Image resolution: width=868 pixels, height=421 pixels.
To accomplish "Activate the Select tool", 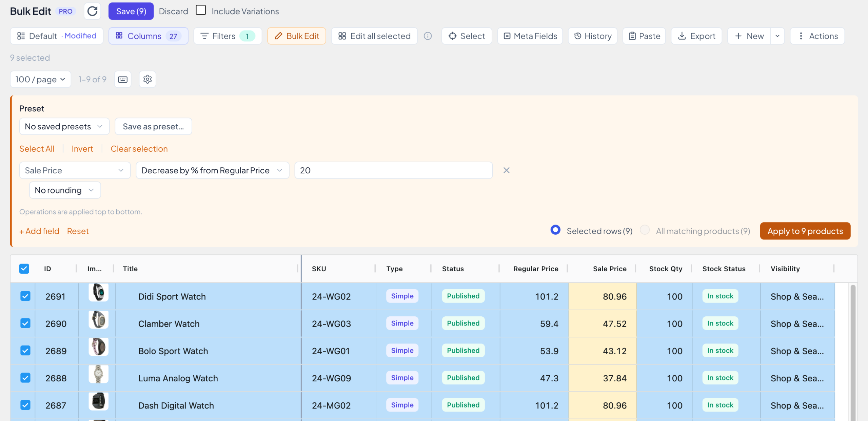I will [467, 36].
